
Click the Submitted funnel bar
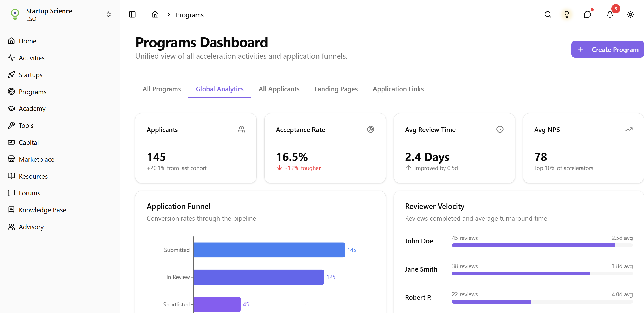pyautogui.click(x=269, y=250)
